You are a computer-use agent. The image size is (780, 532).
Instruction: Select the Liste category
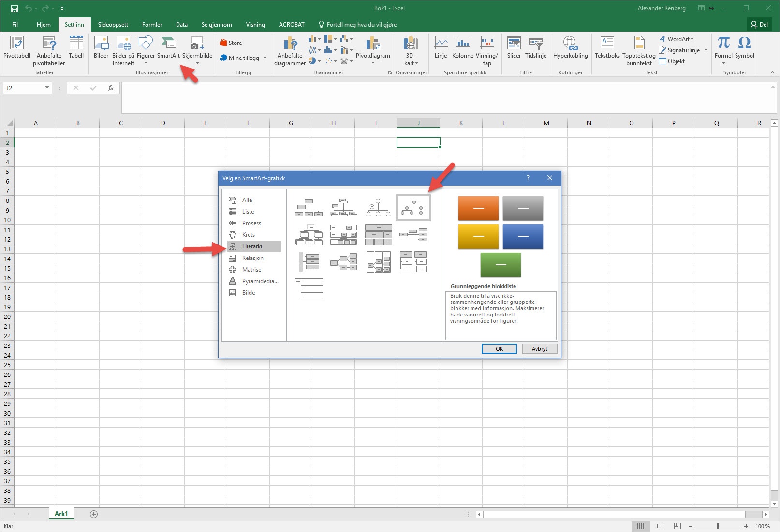254,212
